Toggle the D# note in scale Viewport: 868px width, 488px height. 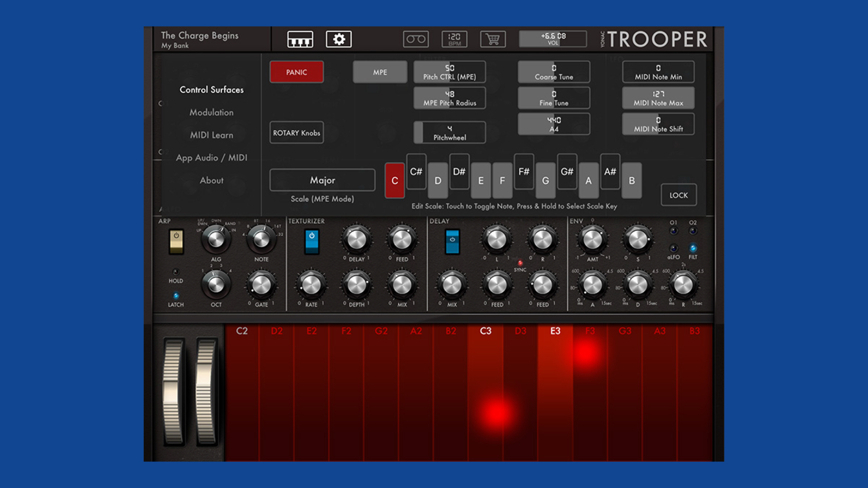tap(459, 171)
